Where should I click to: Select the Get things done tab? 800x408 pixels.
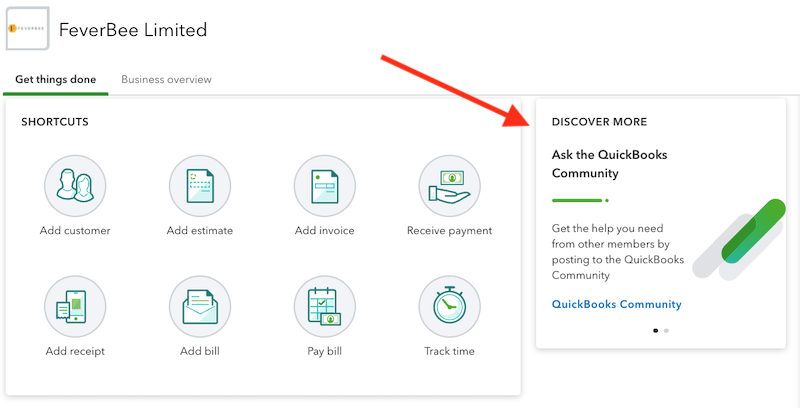click(56, 80)
